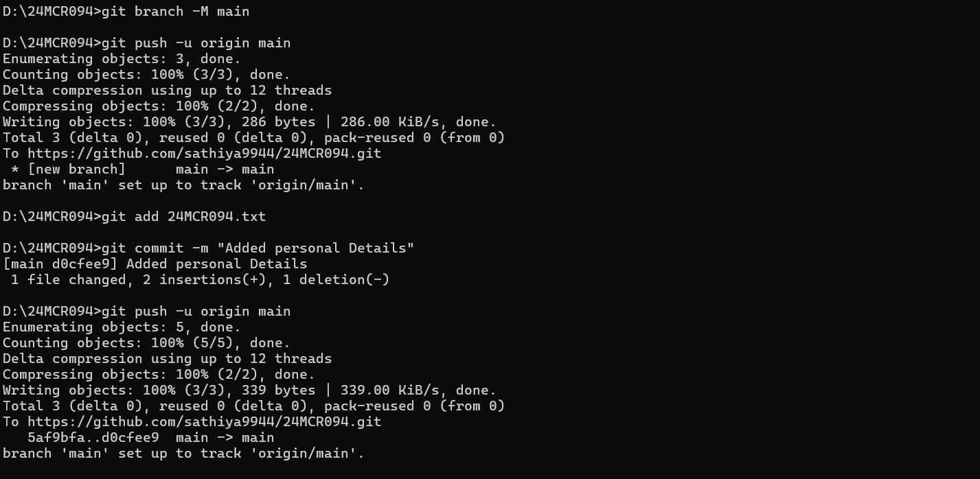
Task: Click the '[main d0cfee9]' commit output line
Action: 155,264
